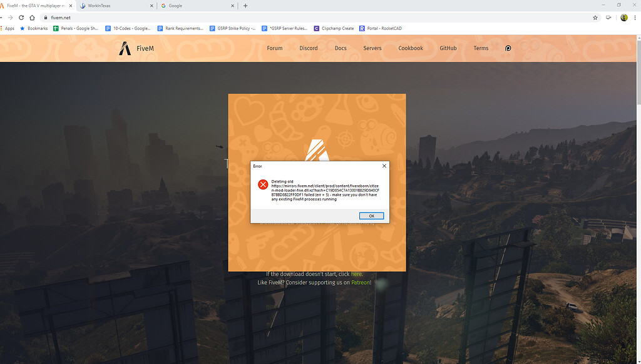Open the Chrome profile avatar

tap(623, 18)
